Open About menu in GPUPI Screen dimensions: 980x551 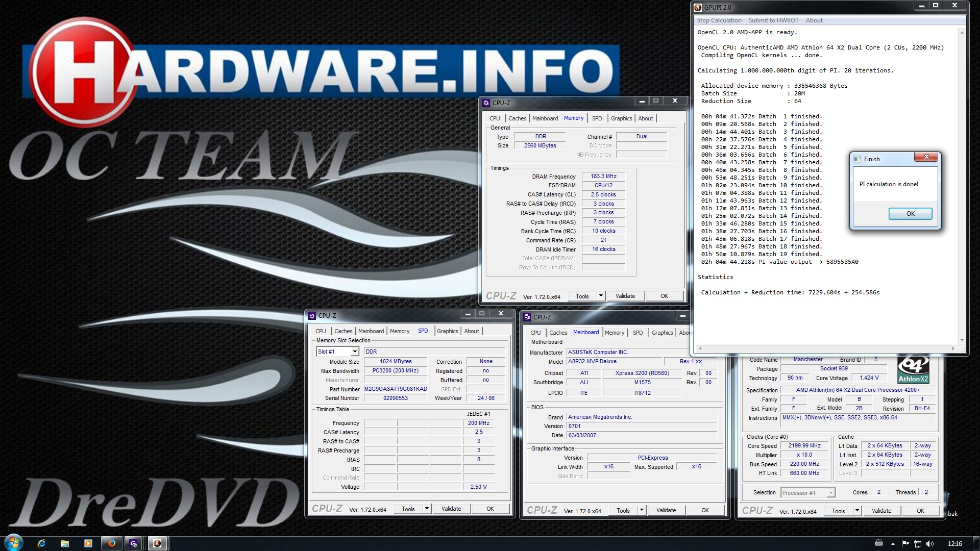point(814,20)
